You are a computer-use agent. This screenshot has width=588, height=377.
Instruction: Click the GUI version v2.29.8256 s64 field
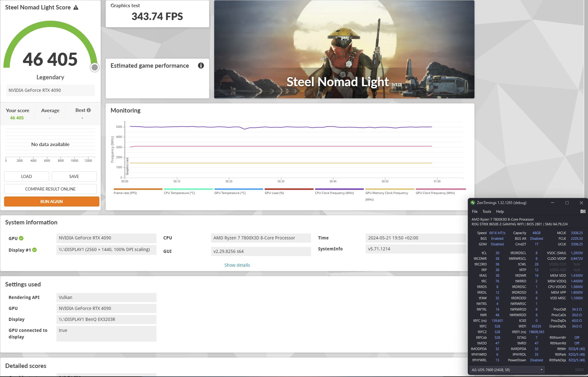261,251
